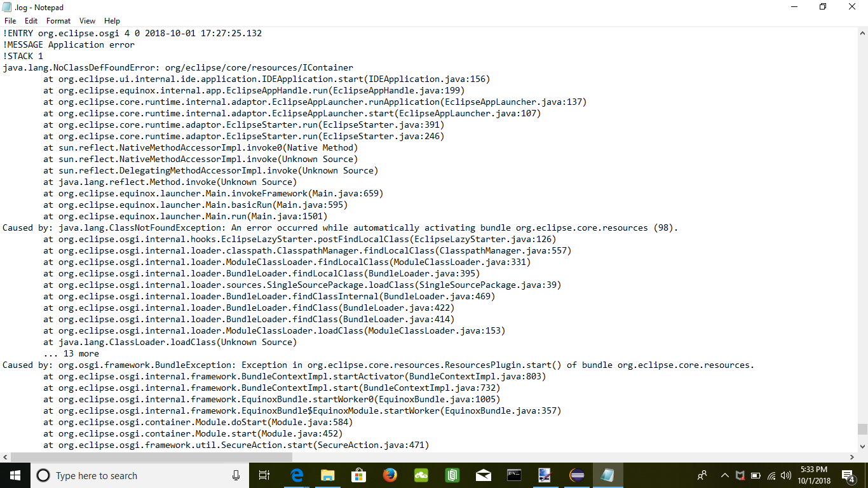Open the View menu
The width and height of the screenshot is (868, 488).
[x=88, y=21]
